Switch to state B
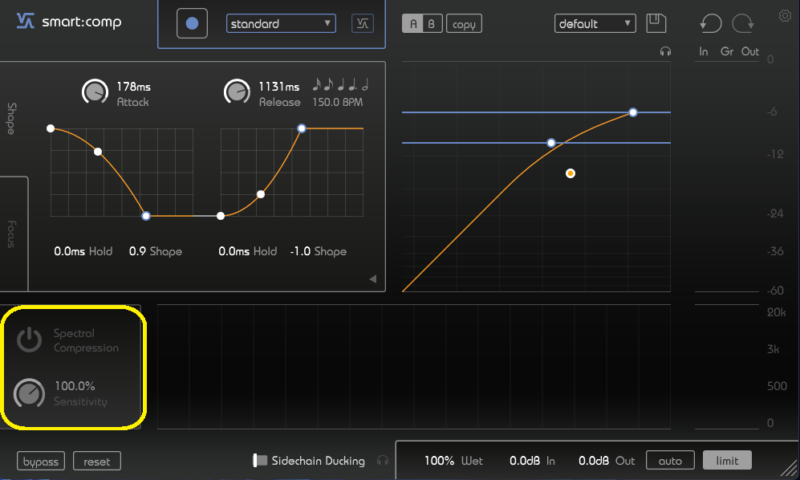Screen dimensions: 800x480 coord(431,24)
